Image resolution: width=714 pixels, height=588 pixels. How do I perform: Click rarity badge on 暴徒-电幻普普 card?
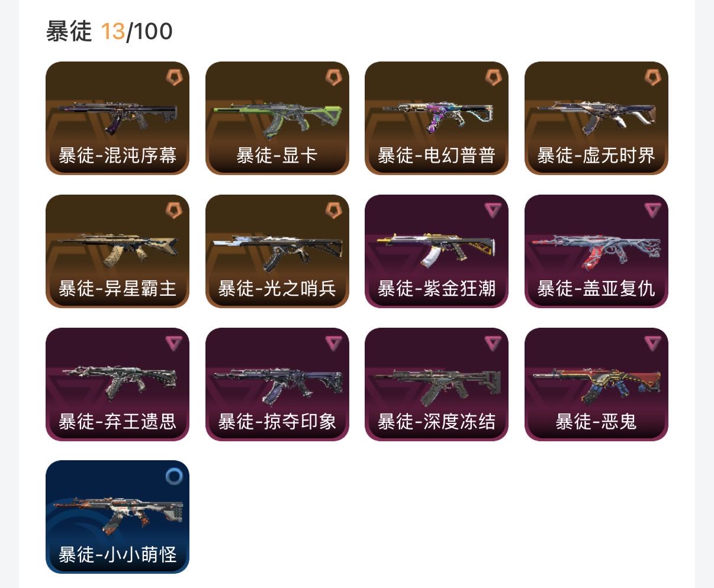(x=493, y=77)
